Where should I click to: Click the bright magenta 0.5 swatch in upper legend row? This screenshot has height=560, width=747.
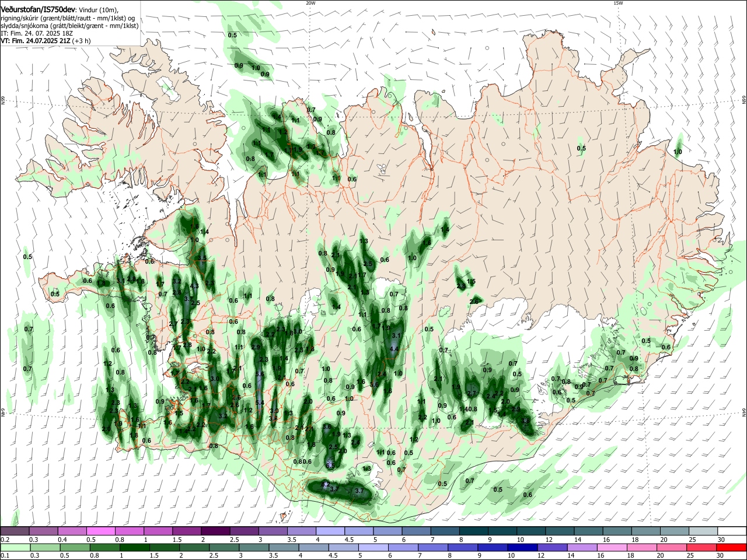point(100,531)
